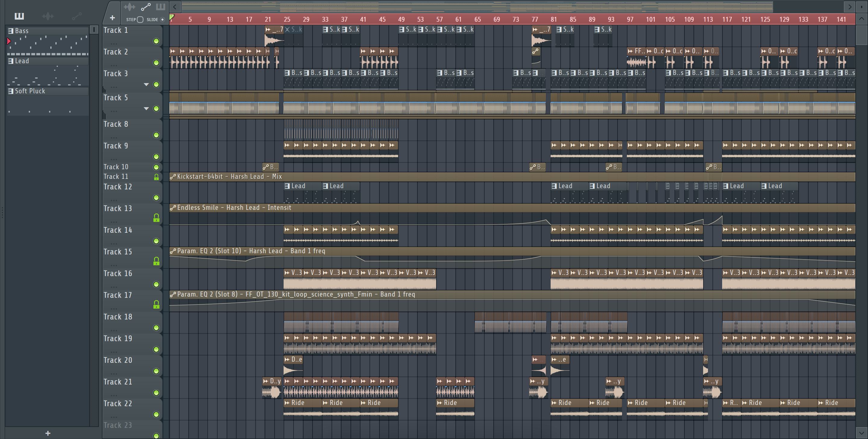
Task: Click the green song start marker
Action: [x=171, y=17]
